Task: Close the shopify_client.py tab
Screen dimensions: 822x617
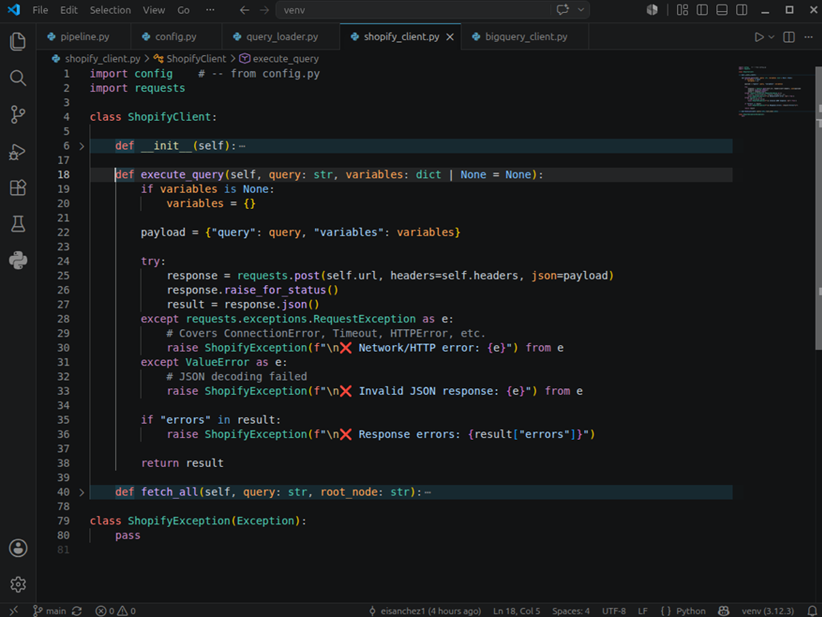Action: point(450,37)
